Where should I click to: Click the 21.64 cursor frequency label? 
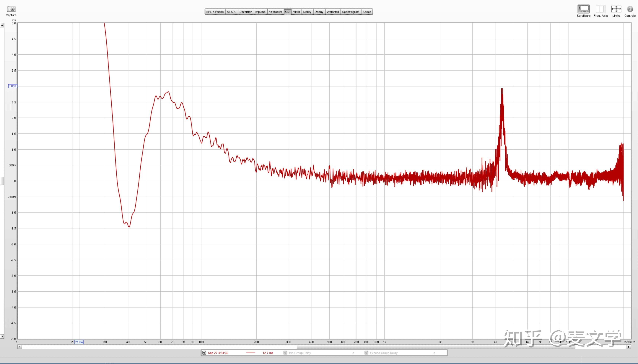point(79,342)
